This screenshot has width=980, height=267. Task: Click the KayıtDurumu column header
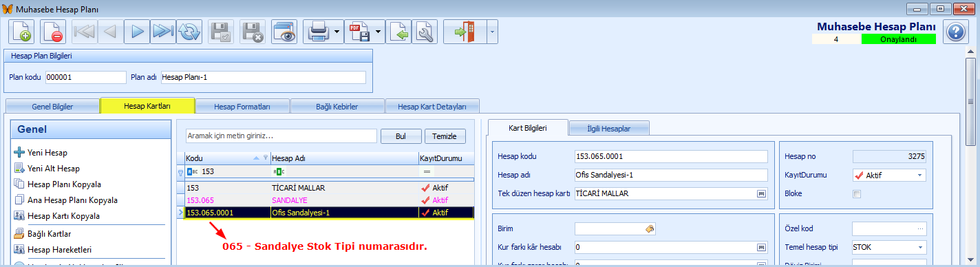pyautogui.click(x=446, y=158)
